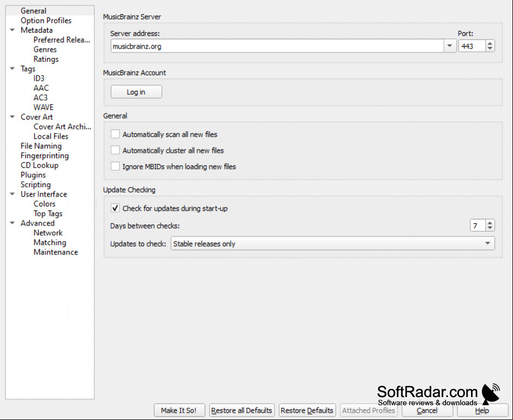Select General in the options tree
This screenshot has width=513, height=420.
click(x=33, y=11)
